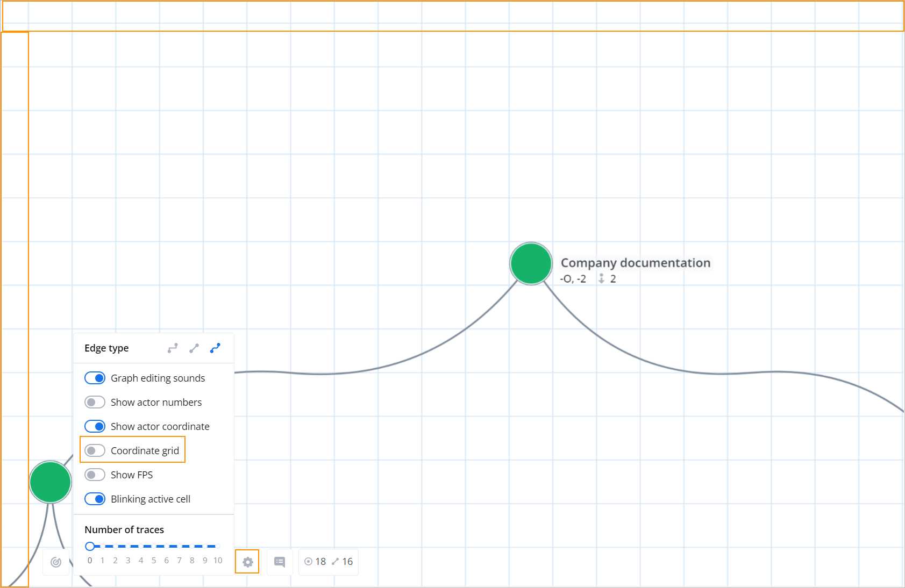Click the -0, -2 coordinate text
The width and height of the screenshot is (905, 588).
click(x=573, y=279)
